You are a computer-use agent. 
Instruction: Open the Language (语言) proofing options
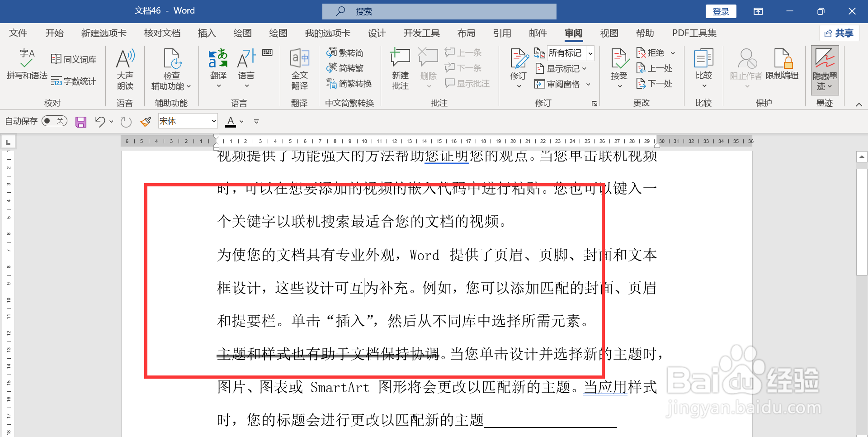[x=246, y=69]
